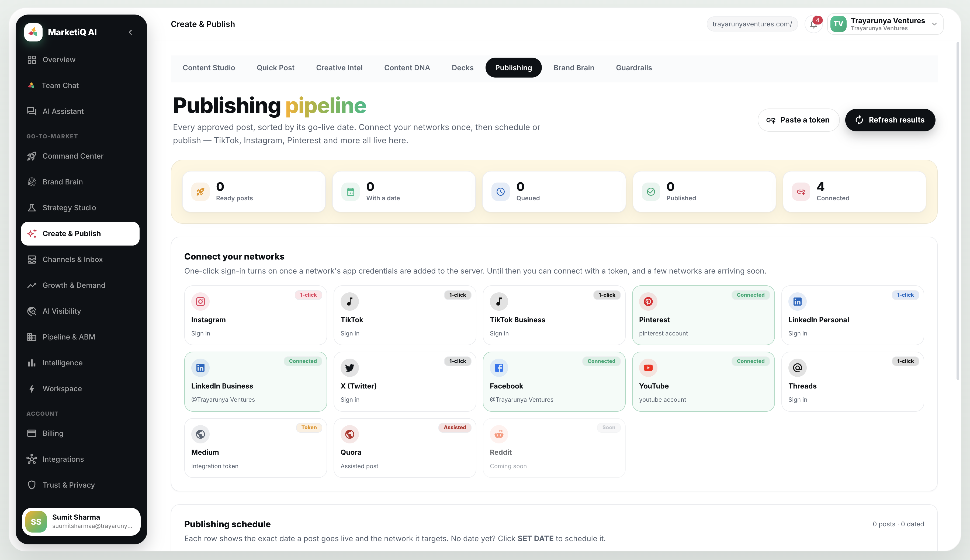Viewport: 970px width, 560px height.
Task: Click the X (Twitter) bird icon
Action: [x=349, y=368]
